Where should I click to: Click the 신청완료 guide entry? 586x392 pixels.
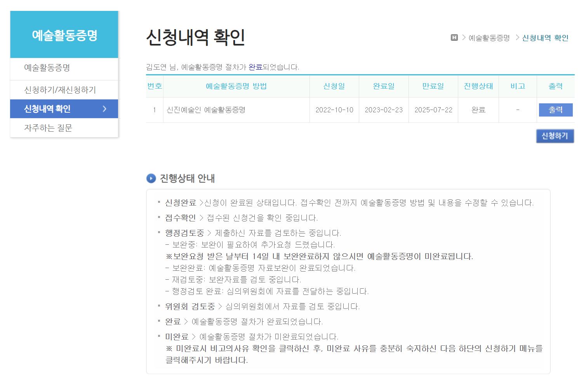(349, 203)
